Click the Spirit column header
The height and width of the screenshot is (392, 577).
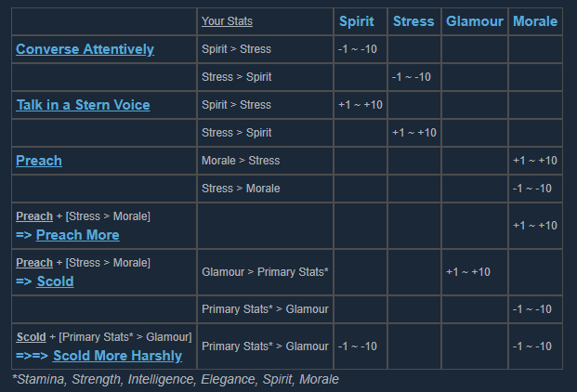click(358, 21)
